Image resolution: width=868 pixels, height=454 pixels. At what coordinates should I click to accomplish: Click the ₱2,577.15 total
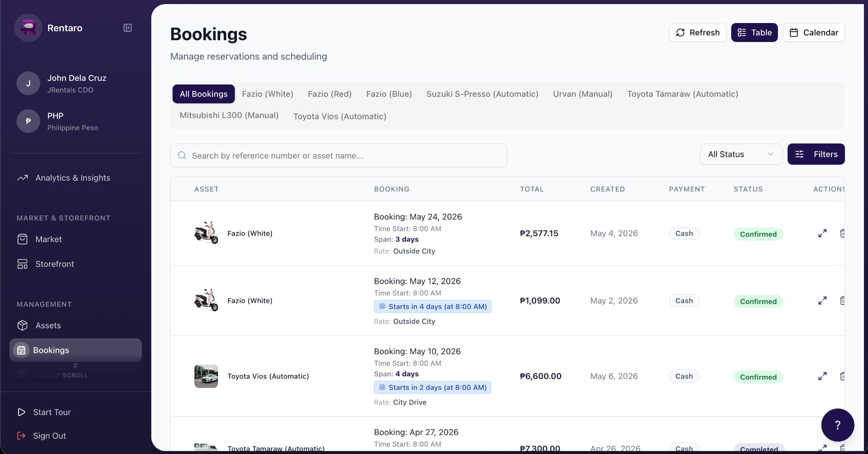click(539, 234)
